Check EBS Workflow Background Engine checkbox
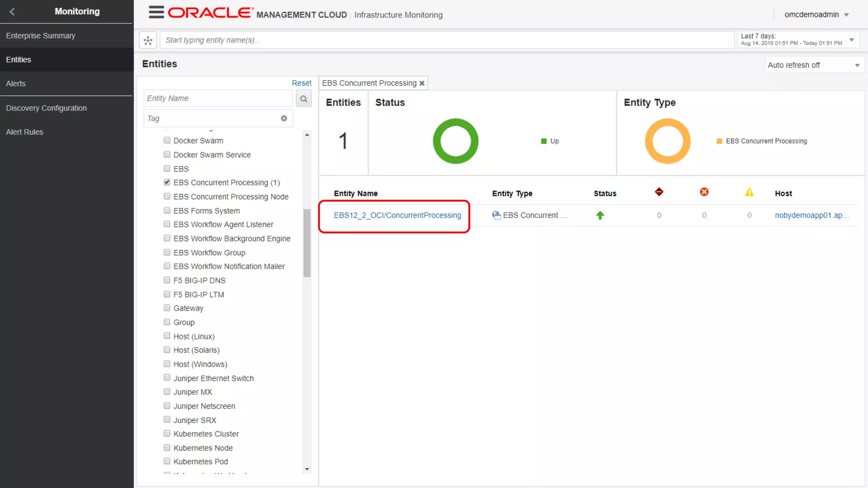Image resolution: width=868 pixels, height=488 pixels. [x=167, y=238]
